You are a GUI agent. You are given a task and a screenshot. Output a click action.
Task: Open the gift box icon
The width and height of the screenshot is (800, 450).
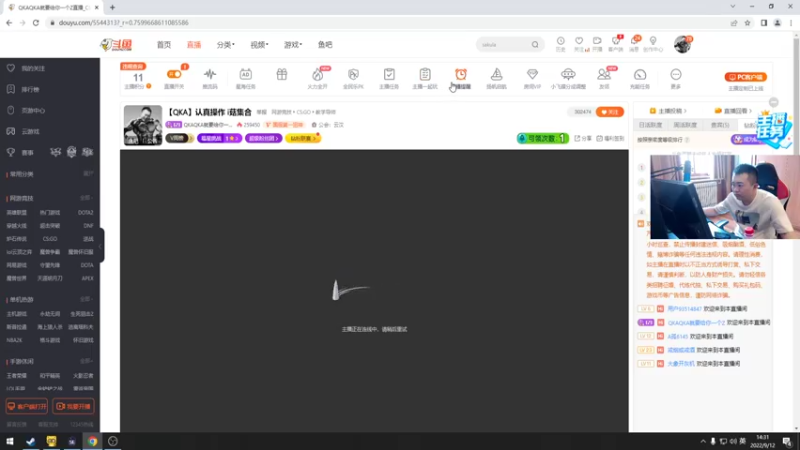coord(282,75)
